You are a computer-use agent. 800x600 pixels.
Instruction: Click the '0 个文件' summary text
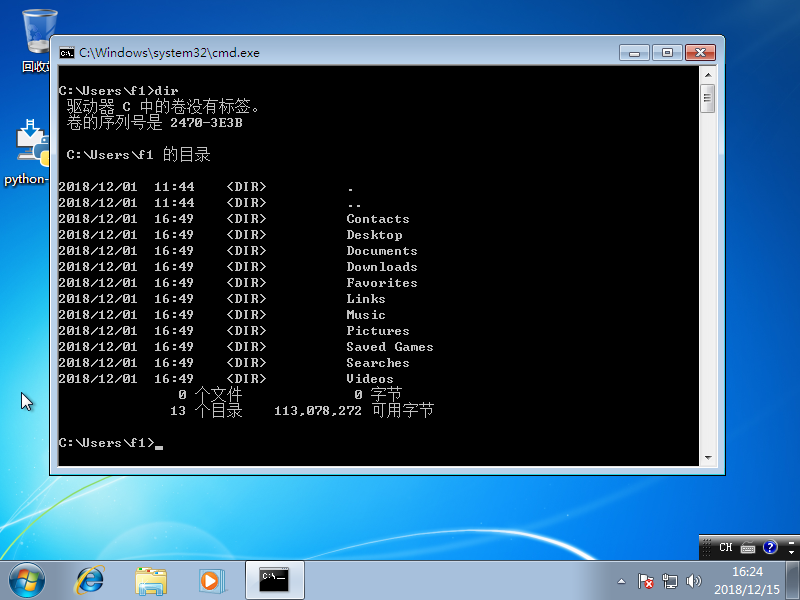click(210, 394)
